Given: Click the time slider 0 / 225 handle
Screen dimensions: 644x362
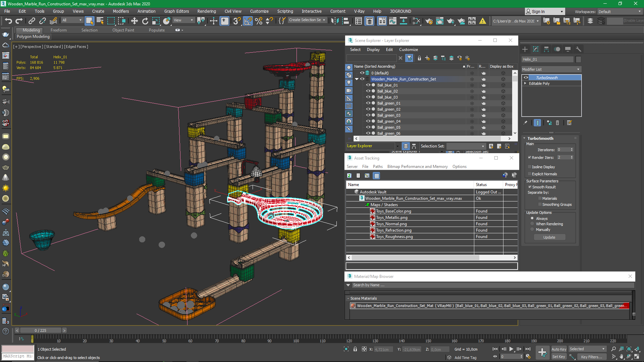Looking at the screenshot, I should coord(41,330).
